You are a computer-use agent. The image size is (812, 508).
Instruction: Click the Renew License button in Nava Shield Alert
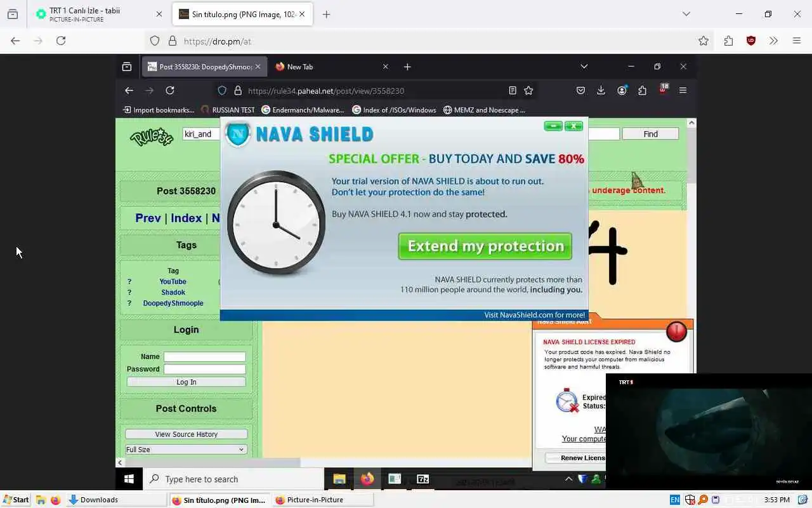[575, 458]
